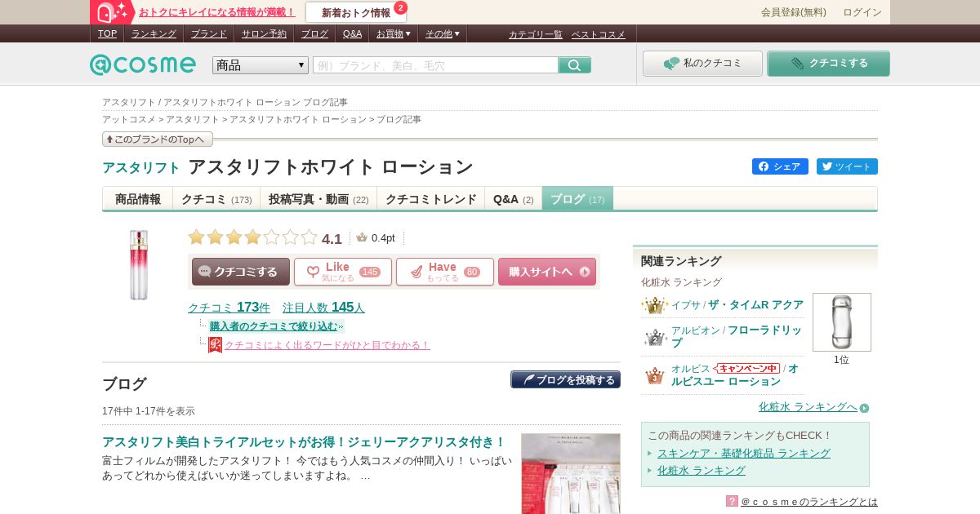Viewport: 980px width, 514px height.
Task: Click the ログイン link
Action: coord(862,12)
